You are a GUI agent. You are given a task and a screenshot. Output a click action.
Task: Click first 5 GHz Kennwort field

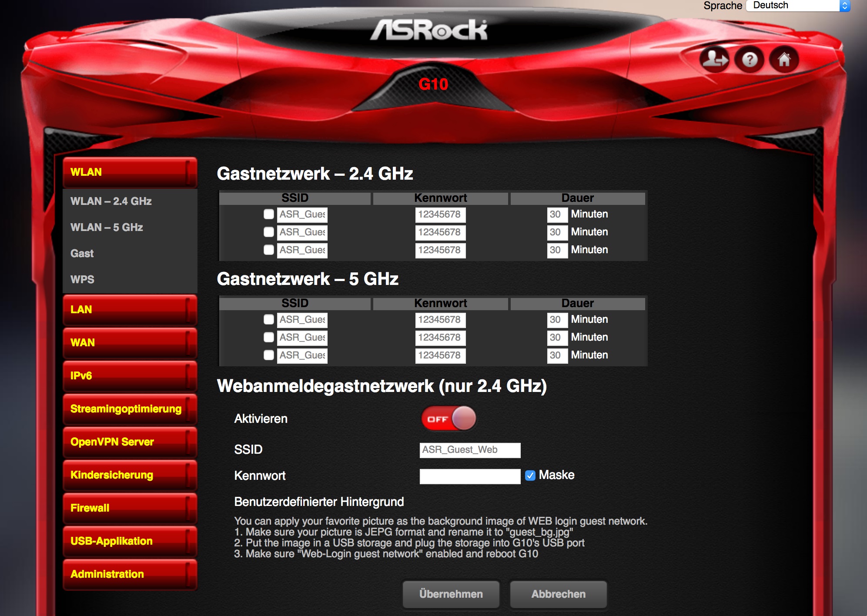(x=440, y=320)
